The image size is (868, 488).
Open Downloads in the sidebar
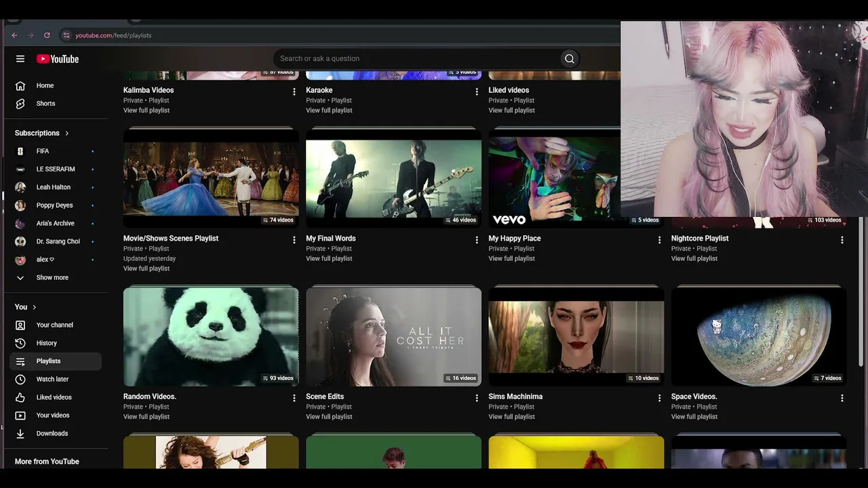56,434
